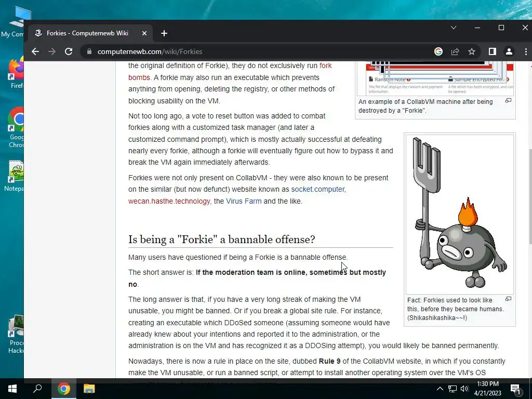
Task: Open the Chrome profile avatar menu
Action: [x=509, y=51]
